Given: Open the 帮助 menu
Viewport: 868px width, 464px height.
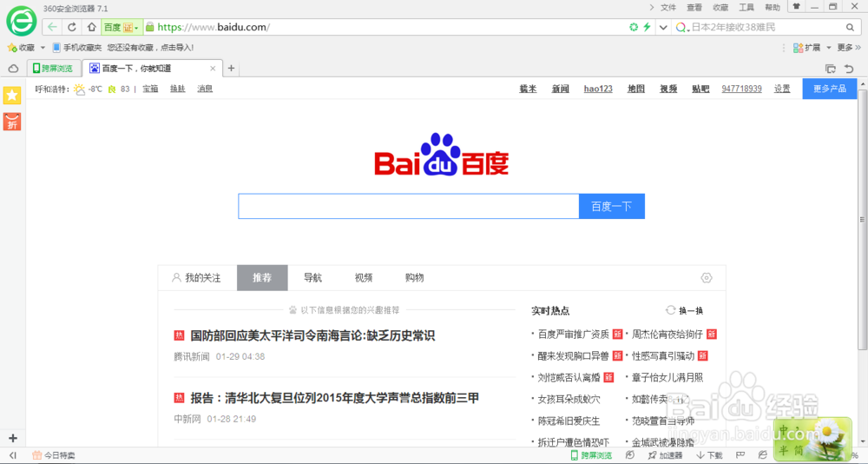Looking at the screenshot, I should [773, 7].
